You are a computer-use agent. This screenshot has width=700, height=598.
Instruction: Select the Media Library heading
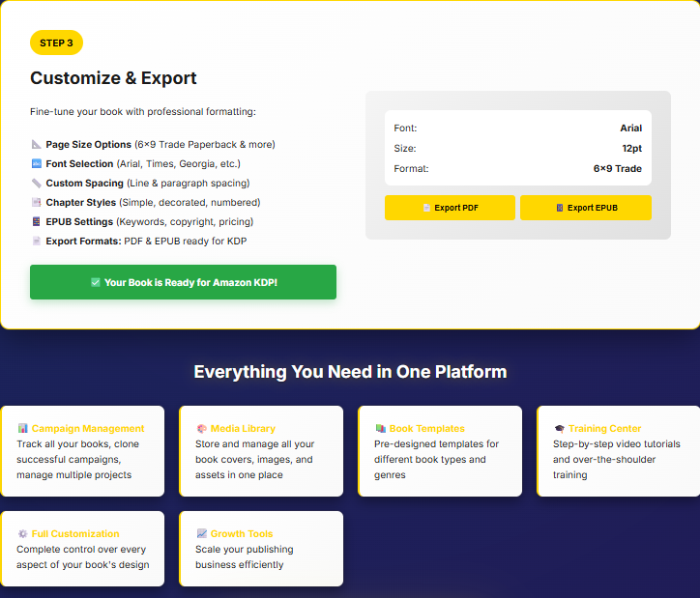pos(243,429)
